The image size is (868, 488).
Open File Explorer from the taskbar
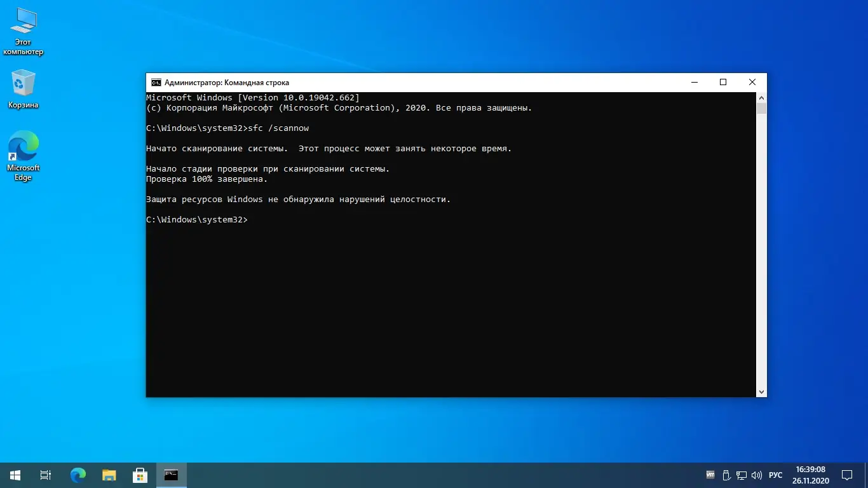[109, 475]
